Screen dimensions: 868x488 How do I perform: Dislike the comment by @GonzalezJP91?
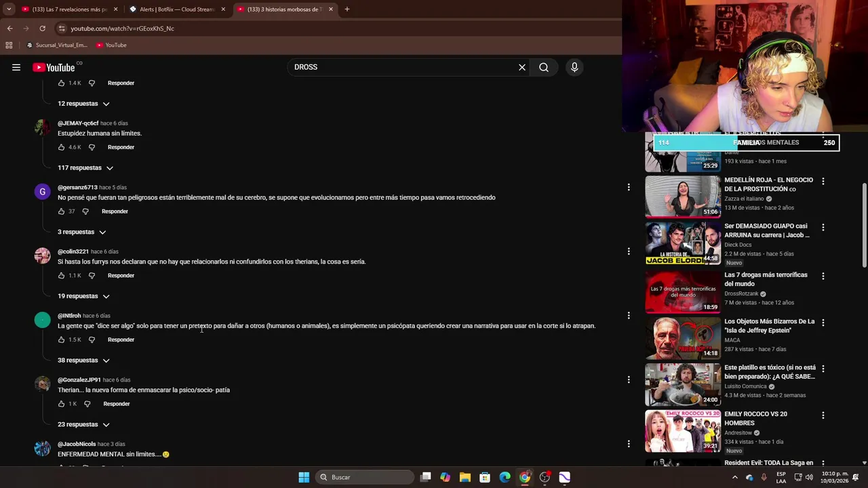tap(87, 404)
